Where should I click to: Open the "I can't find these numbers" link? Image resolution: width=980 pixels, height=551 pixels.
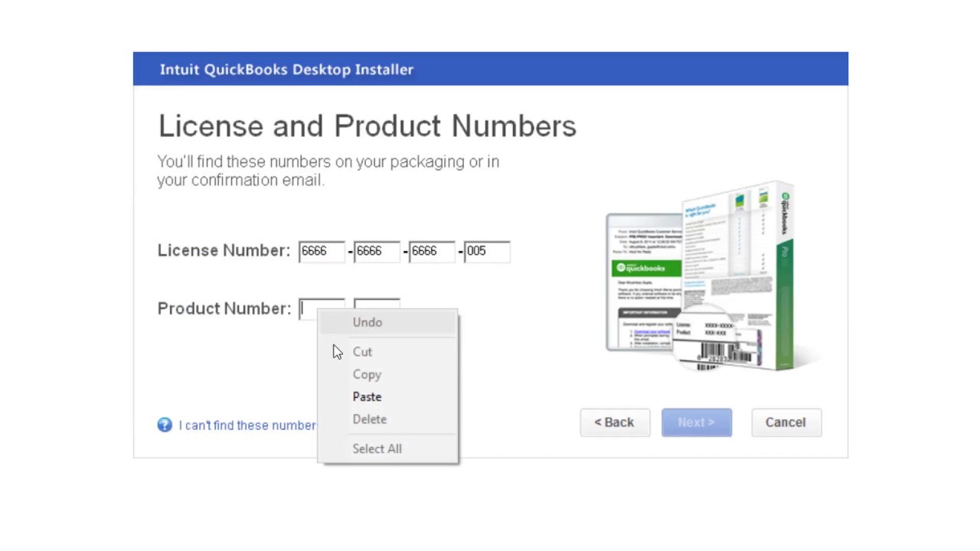247,425
